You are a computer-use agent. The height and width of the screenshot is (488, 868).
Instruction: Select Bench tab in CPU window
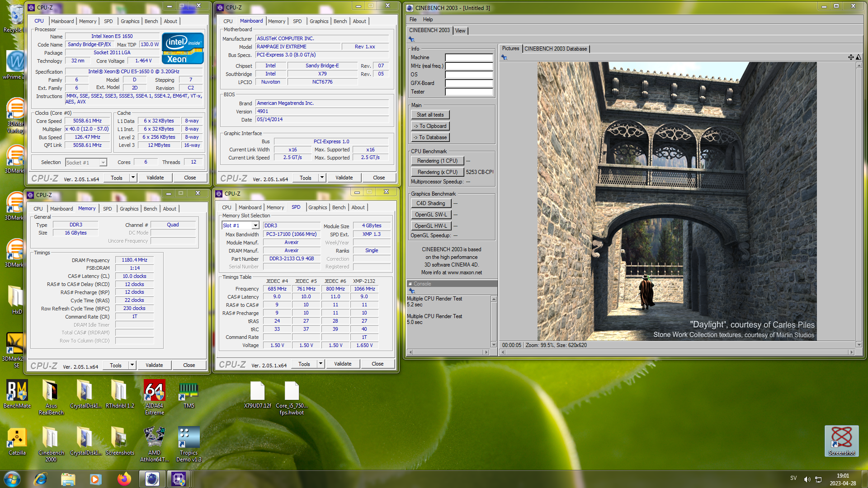[x=151, y=21]
